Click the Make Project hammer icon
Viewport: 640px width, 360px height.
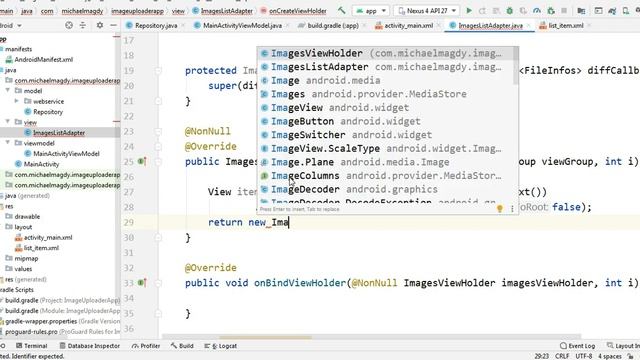pyautogui.click(x=342, y=11)
